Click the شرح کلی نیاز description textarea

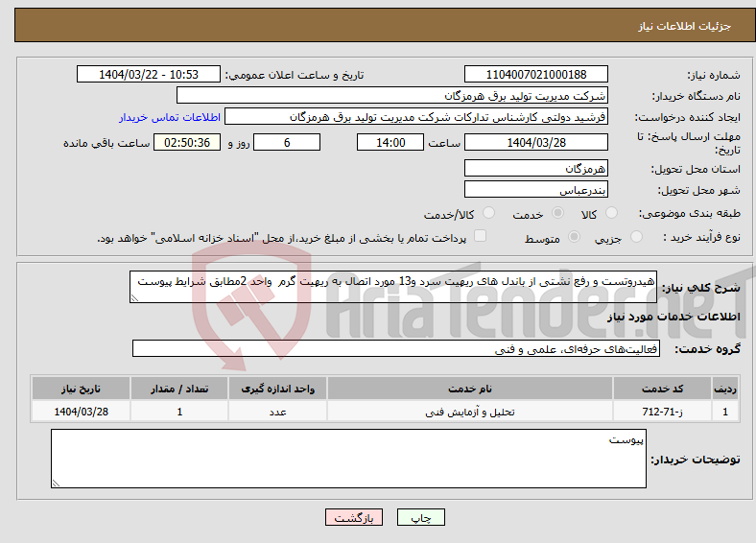tap(393, 287)
